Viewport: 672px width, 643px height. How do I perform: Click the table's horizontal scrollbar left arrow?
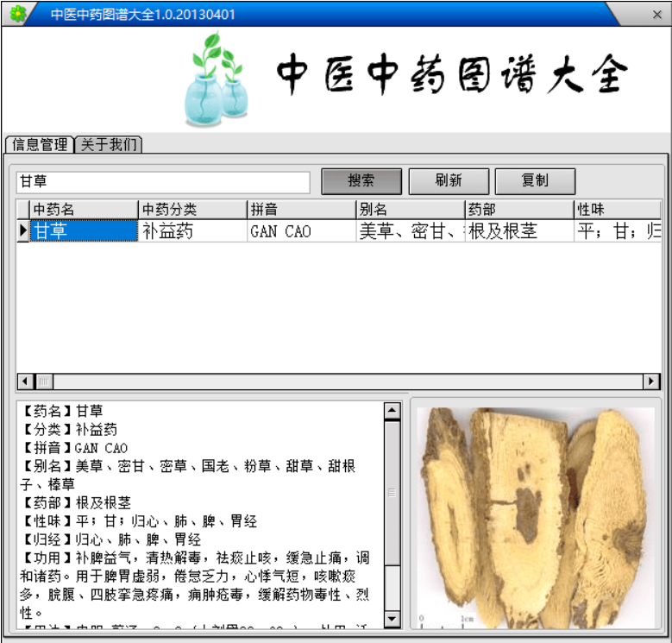pyautogui.click(x=25, y=381)
